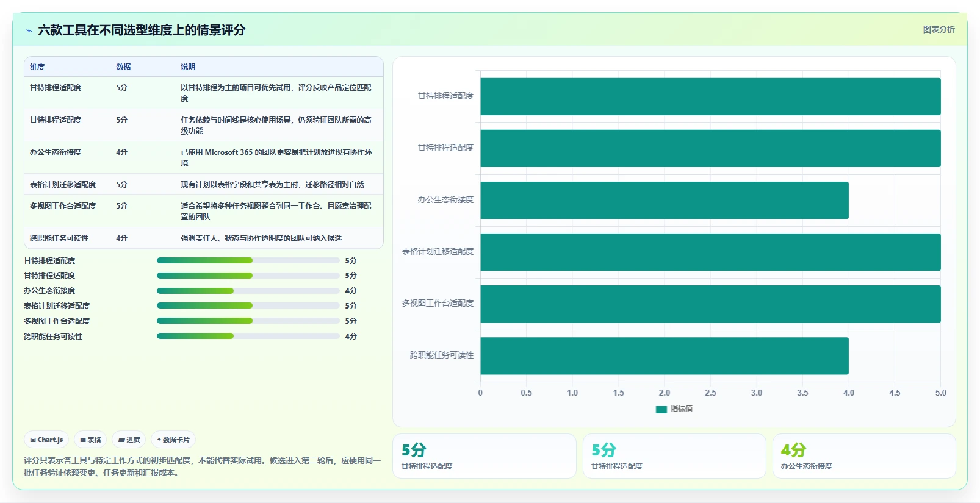
Task: Click the 进度 chip
Action: (129, 440)
